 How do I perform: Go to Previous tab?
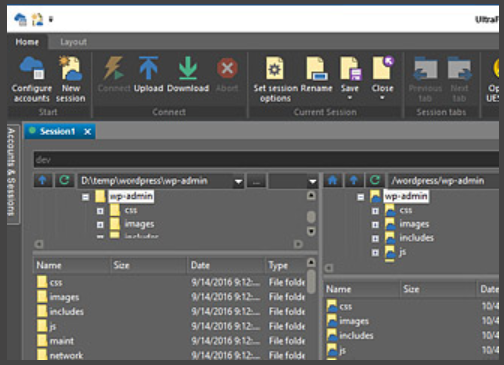(425, 79)
